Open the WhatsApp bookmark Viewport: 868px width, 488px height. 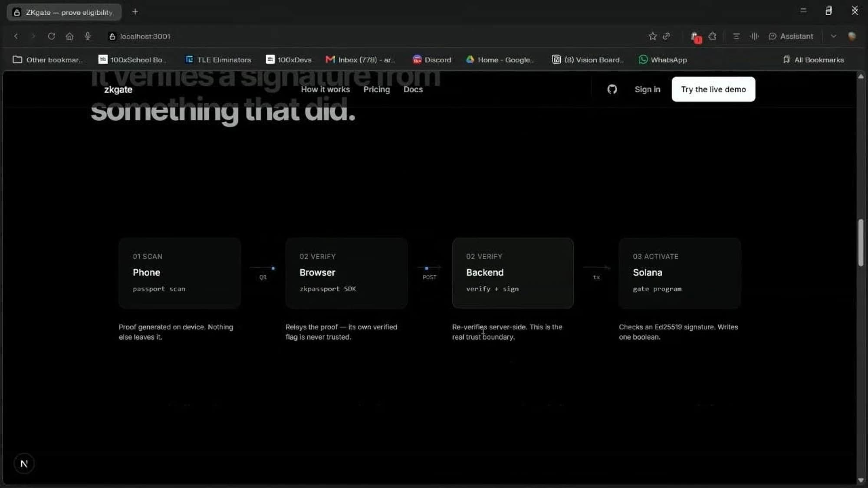[663, 60]
